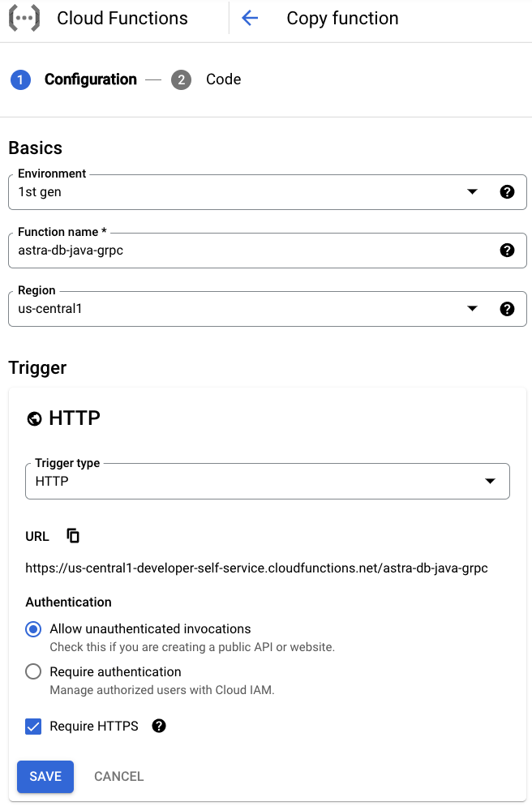Copy the function URL to clipboard
Screen dimensions: 532x806
[73, 536]
